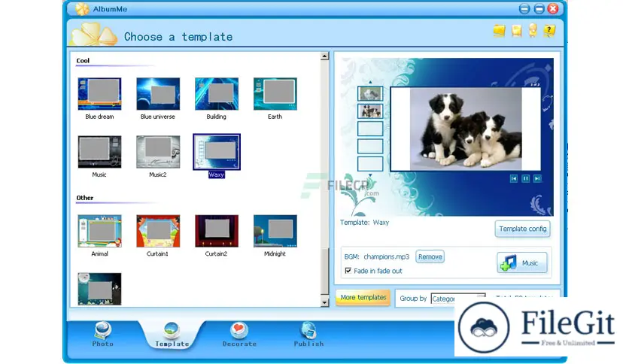Pick the Earth template
The width and height of the screenshot is (629, 364).
[x=275, y=94]
